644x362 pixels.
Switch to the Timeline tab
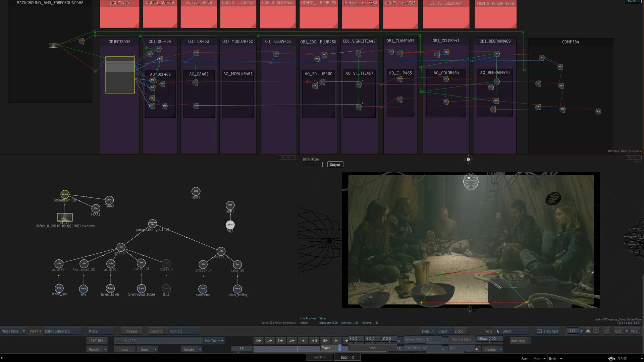(319, 357)
